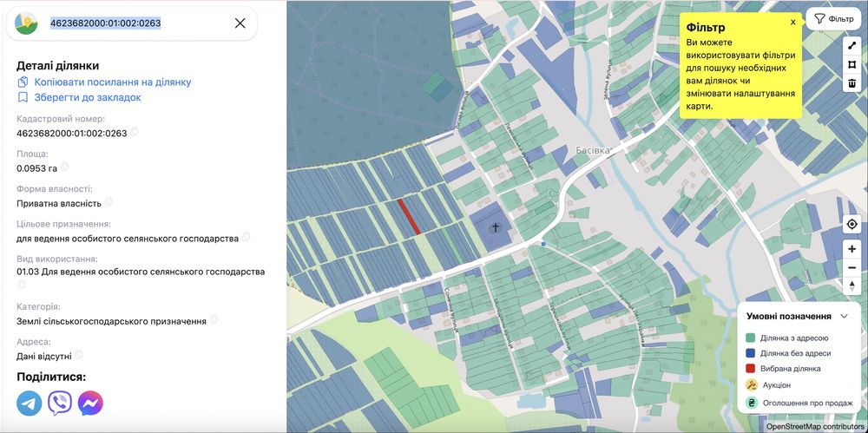Copy the cadastral number value

(135, 133)
